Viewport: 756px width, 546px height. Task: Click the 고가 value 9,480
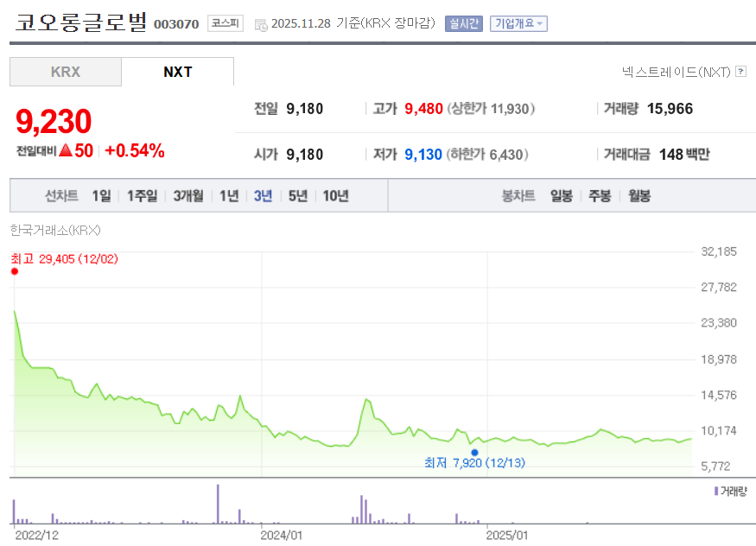coord(423,109)
